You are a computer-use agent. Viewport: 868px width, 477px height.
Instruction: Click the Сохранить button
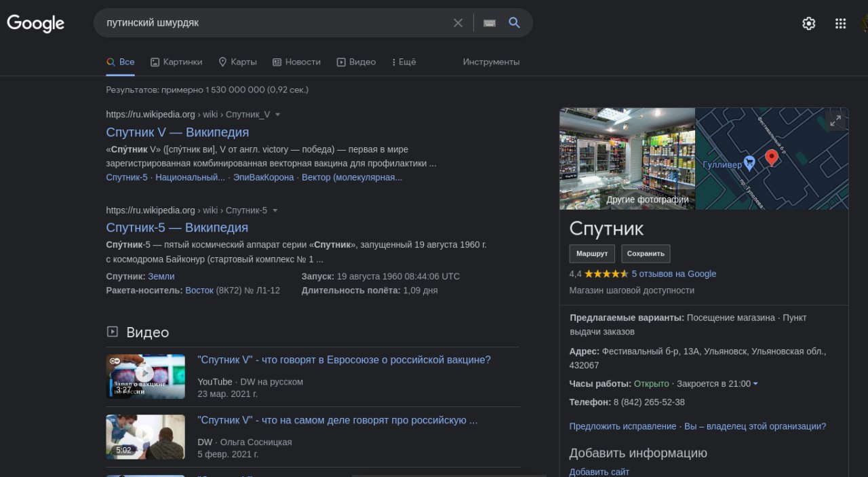[646, 254]
